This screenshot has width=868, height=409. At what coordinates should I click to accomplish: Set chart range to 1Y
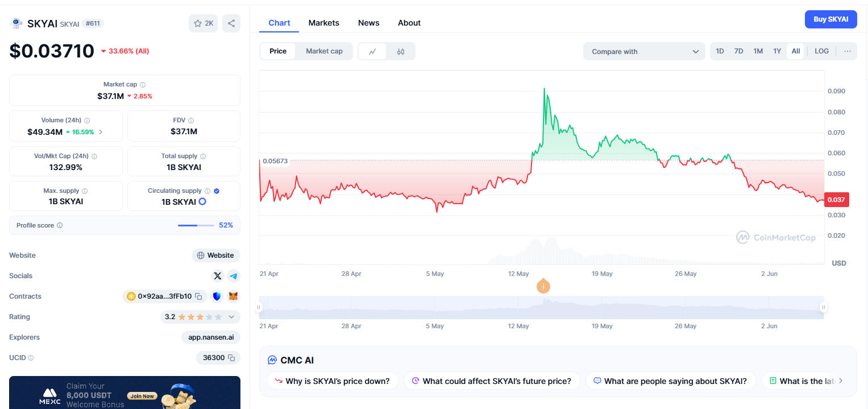click(x=777, y=51)
